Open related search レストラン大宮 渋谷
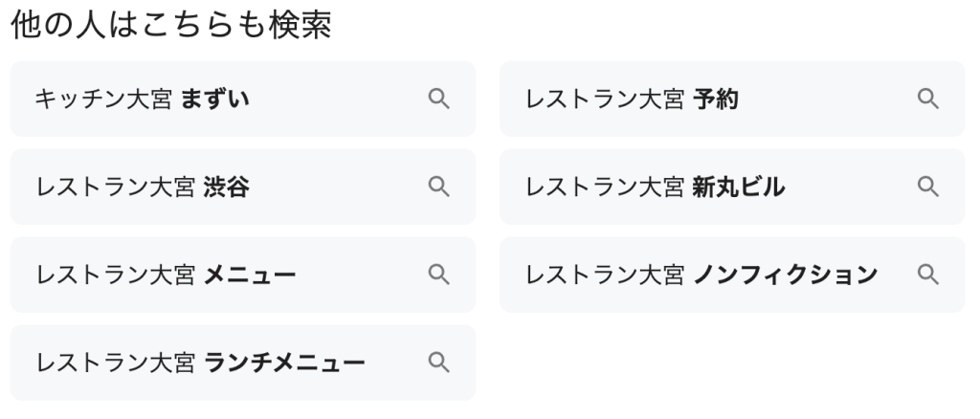The height and width of the screenshot is (419, 980). coord(143,187)
